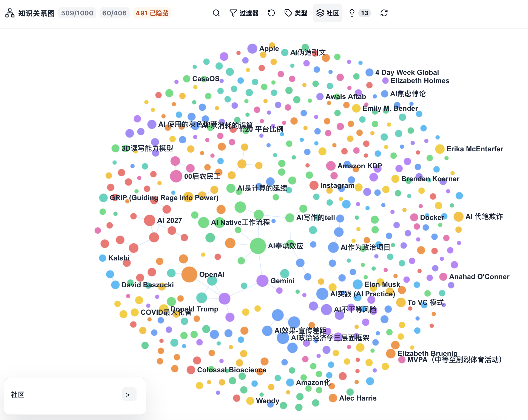Select the AI政治经济学三层面框架 node
The width and height of the screenshot is (528, 420).
coord(283,338)
